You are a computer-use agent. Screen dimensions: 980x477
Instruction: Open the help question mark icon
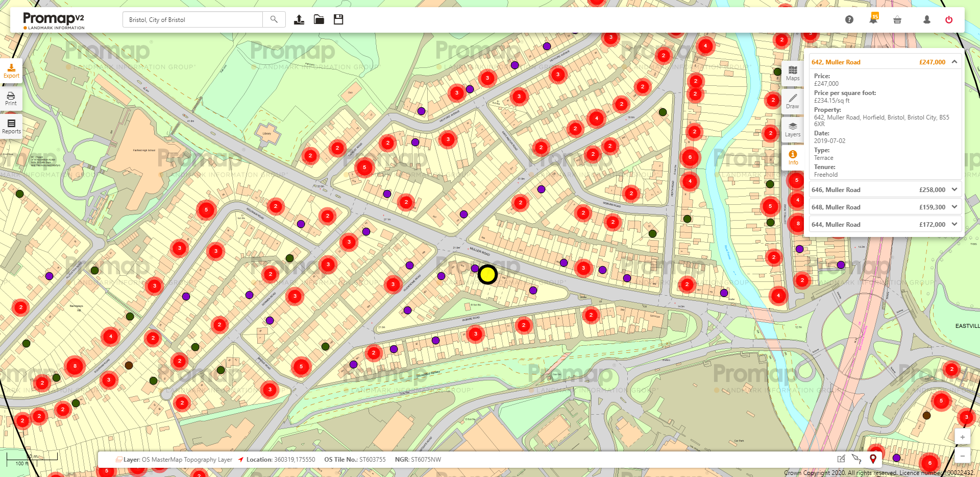click(849, 19)
